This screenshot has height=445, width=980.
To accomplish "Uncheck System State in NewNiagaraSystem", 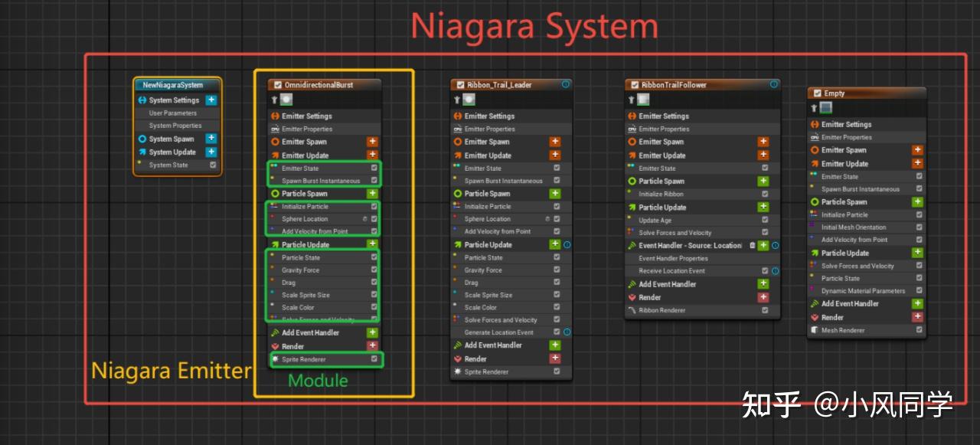I will coord(213,165).
